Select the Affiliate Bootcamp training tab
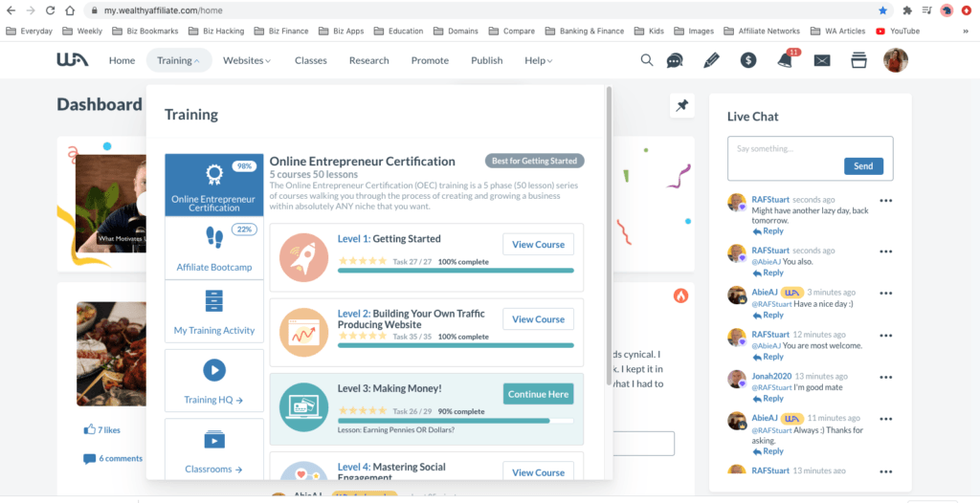980x503 pixels. pyautogui.click(x=214, y=251)
